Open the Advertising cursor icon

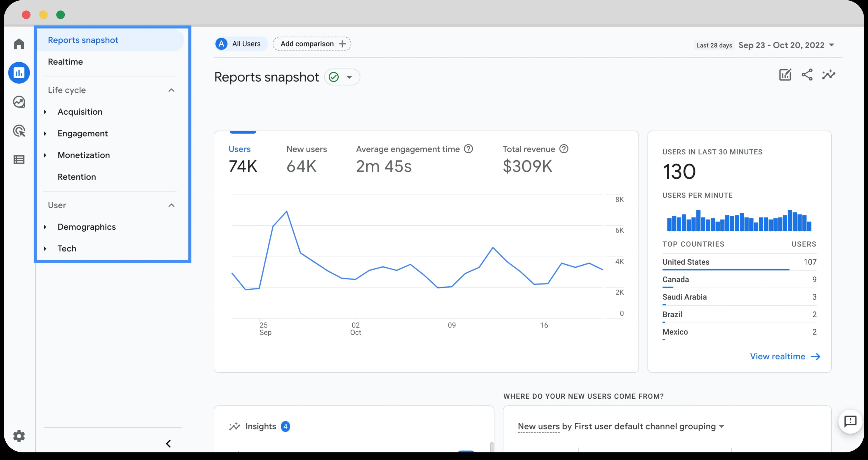click(x=19, y=131)
